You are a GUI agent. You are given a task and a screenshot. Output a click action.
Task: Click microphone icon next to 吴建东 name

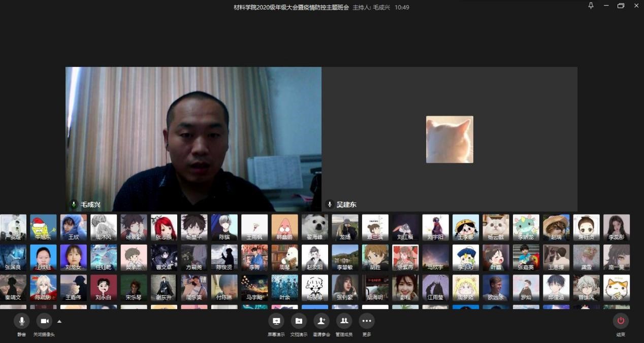(x=330, y=204)
